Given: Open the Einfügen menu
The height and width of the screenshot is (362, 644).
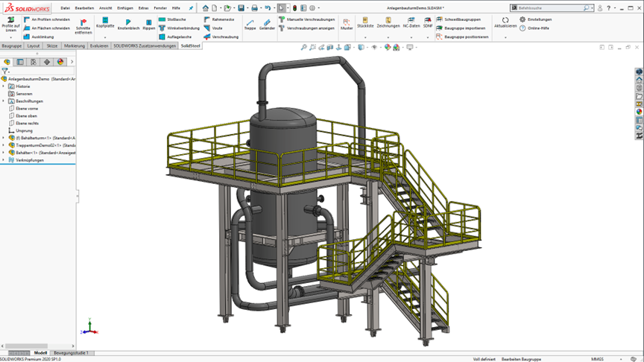Looking at the screenshot, I should (x=125, y=7).
